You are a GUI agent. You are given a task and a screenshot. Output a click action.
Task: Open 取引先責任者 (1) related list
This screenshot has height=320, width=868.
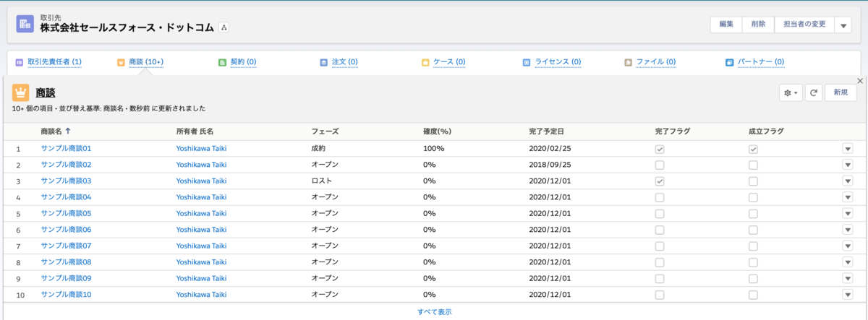coord(54,62)
